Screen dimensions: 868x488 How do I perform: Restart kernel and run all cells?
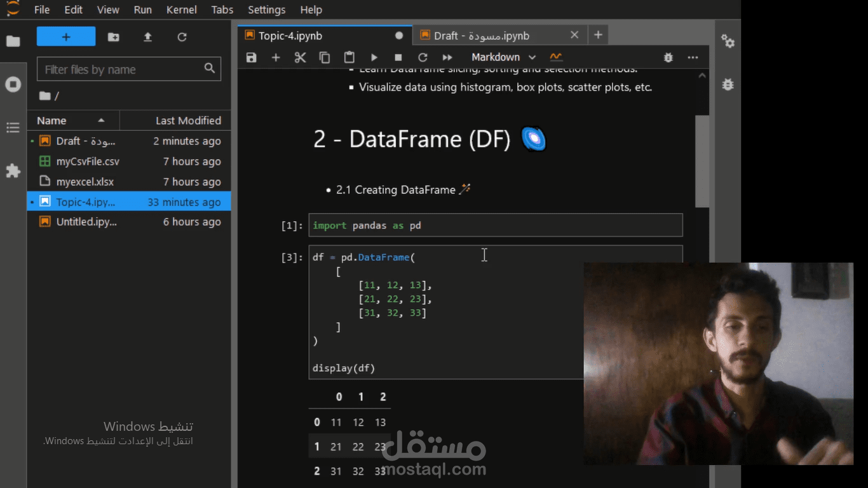[x=447, y=57]
